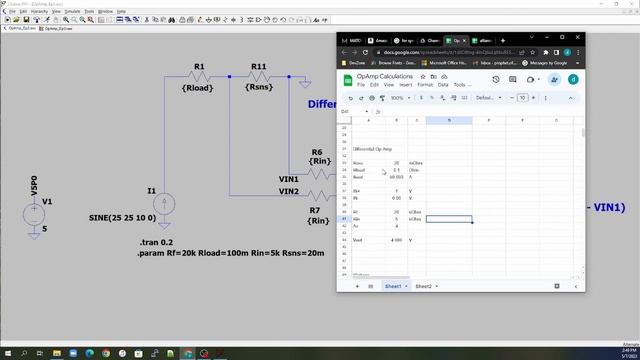Viewport: 640px width, 360px height.
Task: Open the Microsoft Office bookmark
Action: point(444,63)
